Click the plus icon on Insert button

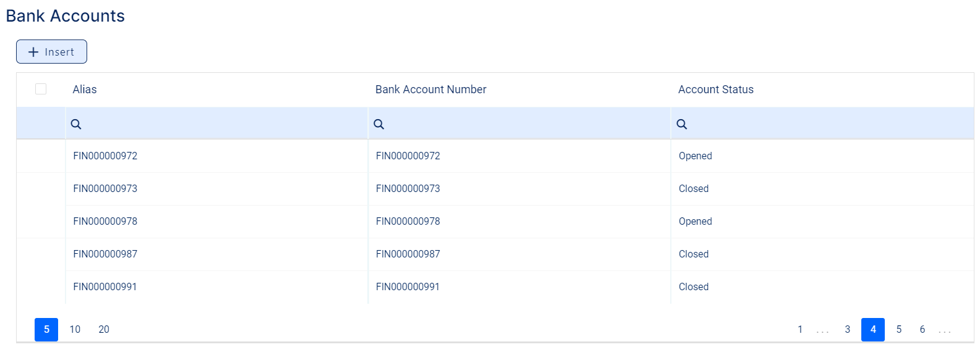(x=33, y=52)
